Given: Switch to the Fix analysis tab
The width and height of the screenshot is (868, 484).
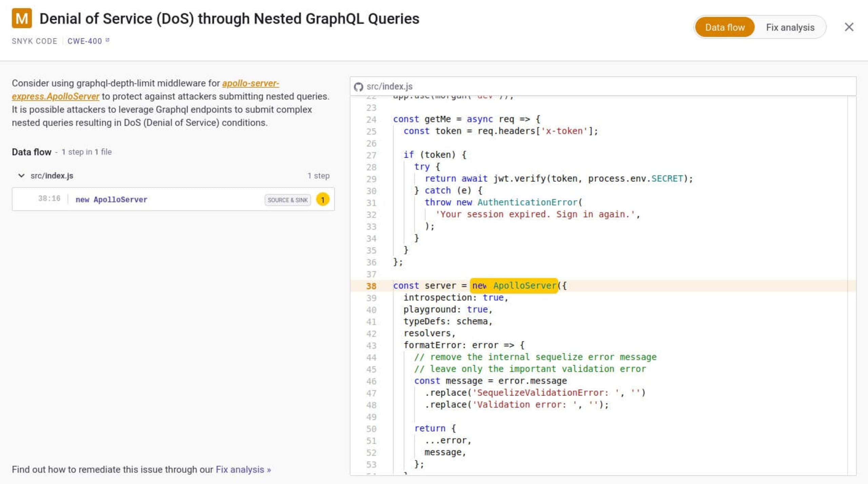Looking at the screenshot, I should tap(790, 27).
